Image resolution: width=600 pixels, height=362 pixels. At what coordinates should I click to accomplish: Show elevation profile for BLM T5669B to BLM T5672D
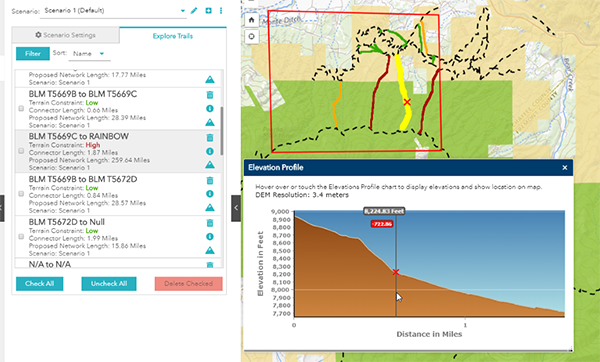210,208
